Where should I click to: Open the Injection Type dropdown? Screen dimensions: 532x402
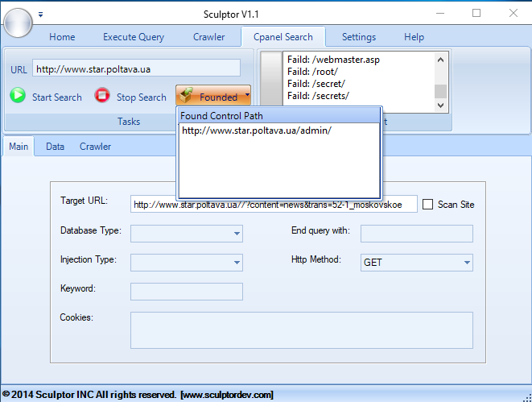click(x=237, y=263)
